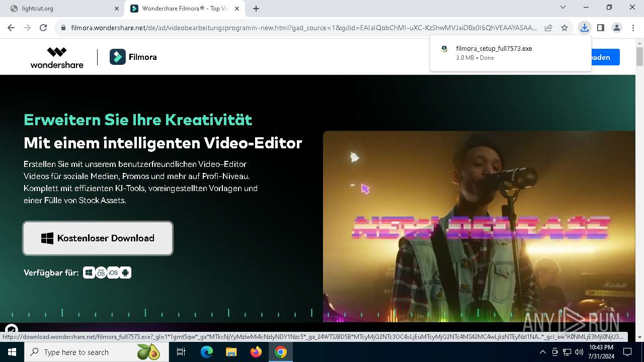Open Chrome profile menu
644x362 pixels.
pyautogui.click(x=617, y=28)
